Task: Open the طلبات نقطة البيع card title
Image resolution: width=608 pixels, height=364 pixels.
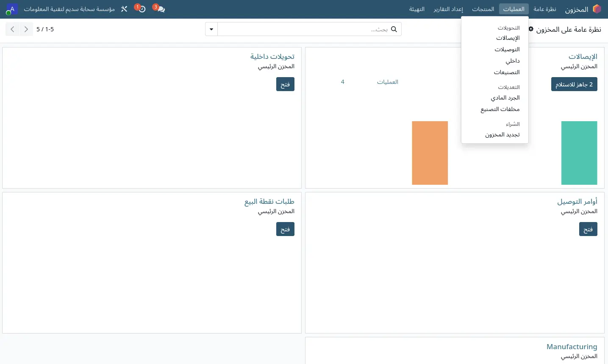Action: [x=269, y=202]
